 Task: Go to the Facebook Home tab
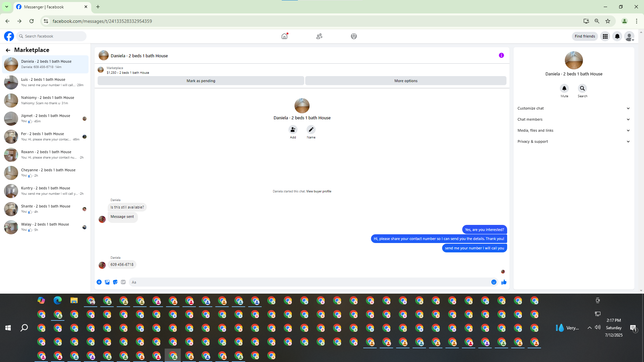click(x=284, y=36)
